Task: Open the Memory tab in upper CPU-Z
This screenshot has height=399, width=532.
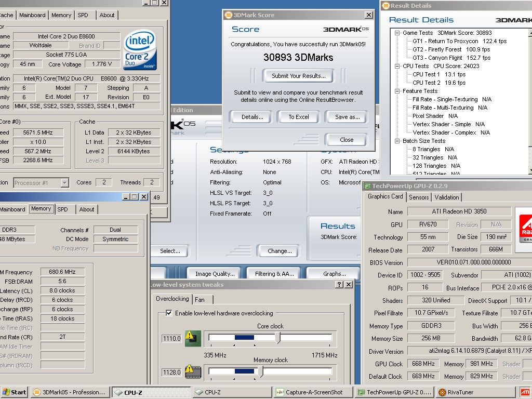Action: click(61, 15)
